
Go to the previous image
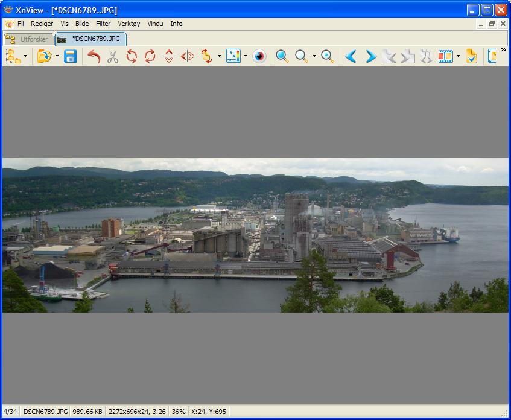click(351, 56)
